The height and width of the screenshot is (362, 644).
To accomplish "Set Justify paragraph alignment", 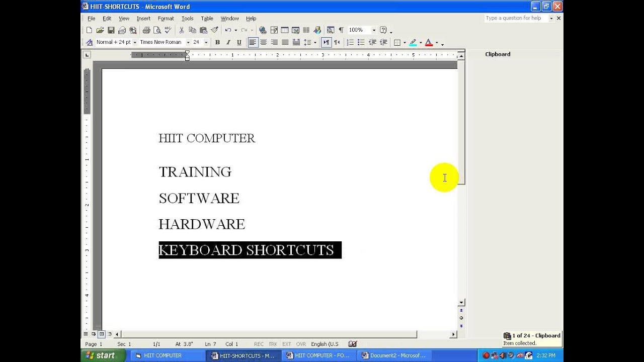I will [x=285, y=42].
